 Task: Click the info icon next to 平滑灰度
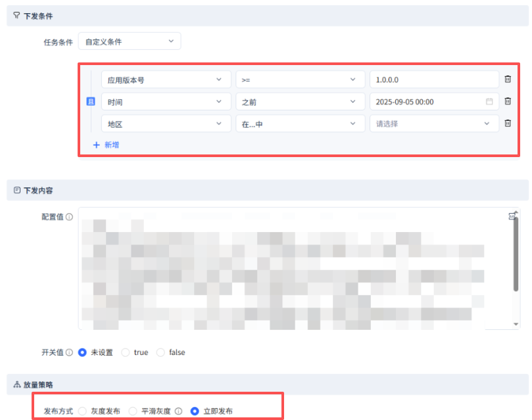click(x=178, y=411)
